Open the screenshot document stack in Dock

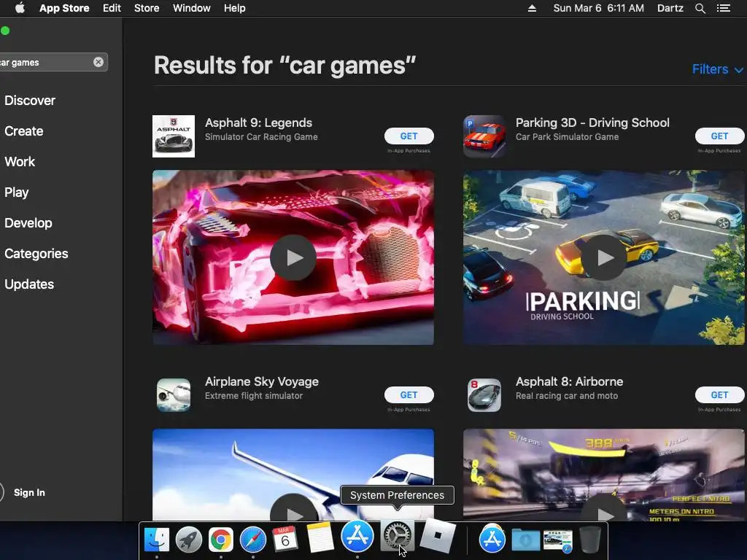coord(558,541)
